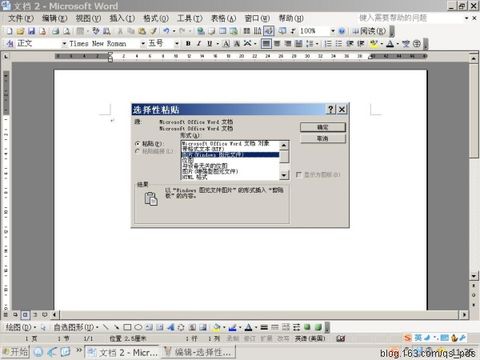Open the 格式(O) menu
This screenshot has height=360, width=480.
[x=156, y=18]
